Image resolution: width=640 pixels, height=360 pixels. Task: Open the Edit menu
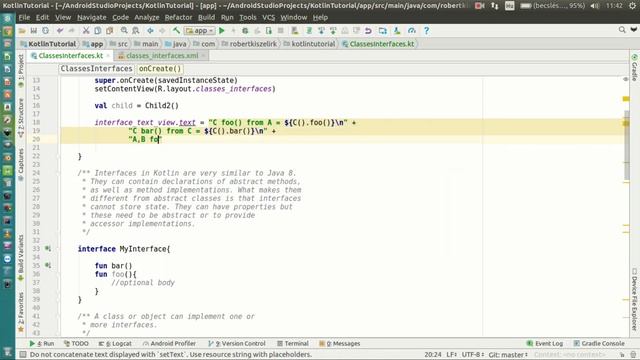(42, 18)
